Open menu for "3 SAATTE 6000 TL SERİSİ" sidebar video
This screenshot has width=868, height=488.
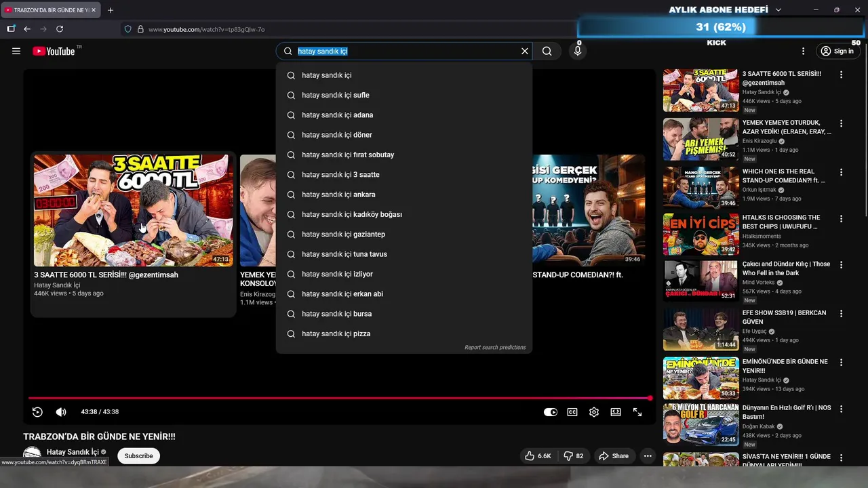click(x=841, y=75)
